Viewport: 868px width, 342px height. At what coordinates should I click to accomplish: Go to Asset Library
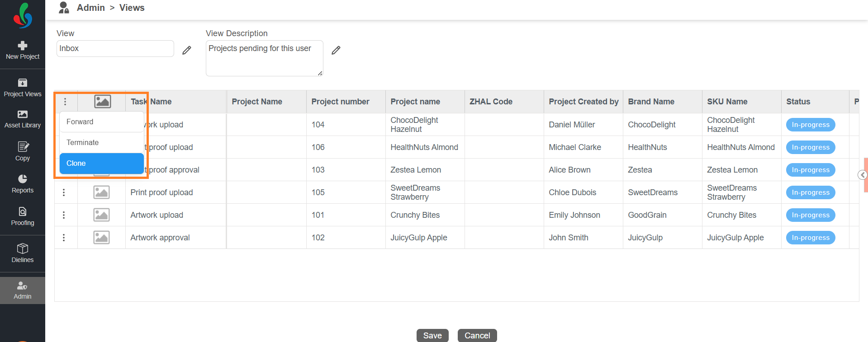[x=23, y=119]
